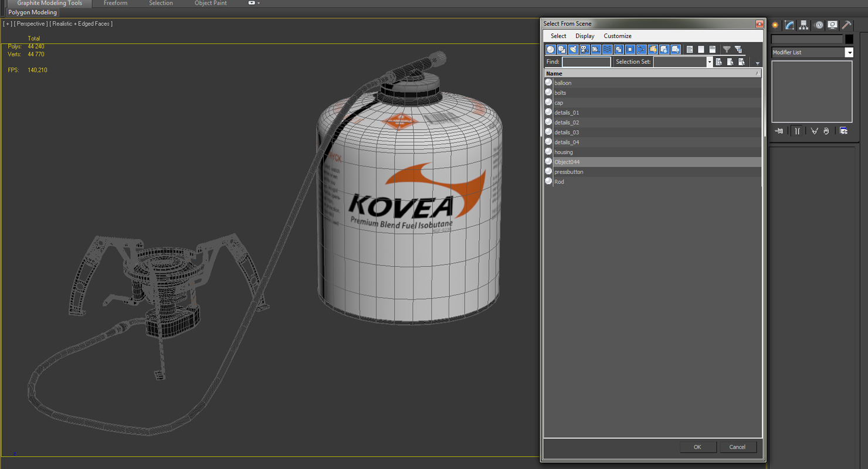Open the Create command panel tab
Image resolution: width=868 pixels, height=469 pixels.
point(775,25)
